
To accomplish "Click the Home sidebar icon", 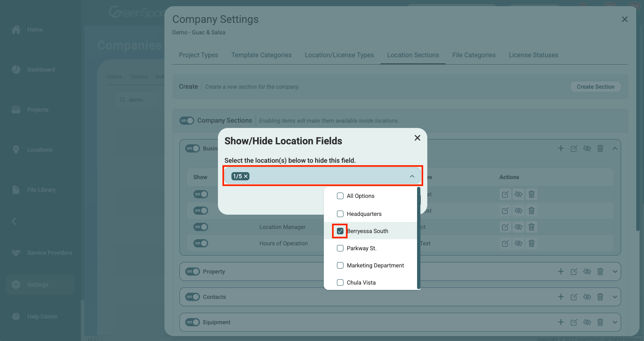I will (16, 29).
